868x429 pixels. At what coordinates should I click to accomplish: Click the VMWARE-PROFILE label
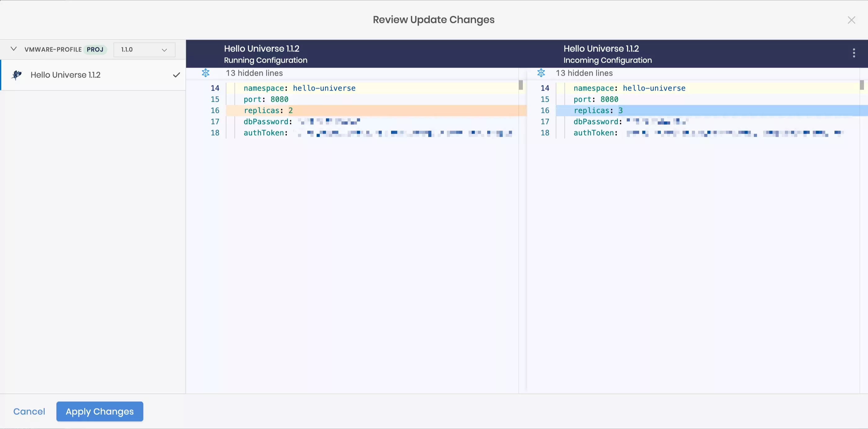pyautogui.click(x=53, y=50)
